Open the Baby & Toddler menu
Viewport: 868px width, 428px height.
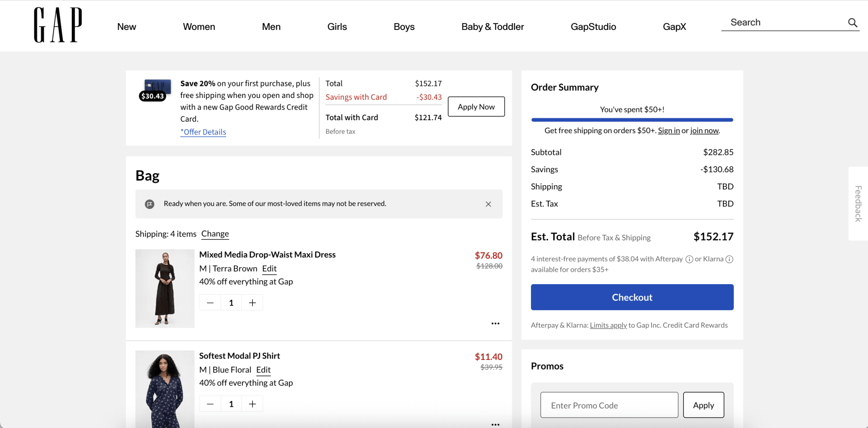[492, 27]
